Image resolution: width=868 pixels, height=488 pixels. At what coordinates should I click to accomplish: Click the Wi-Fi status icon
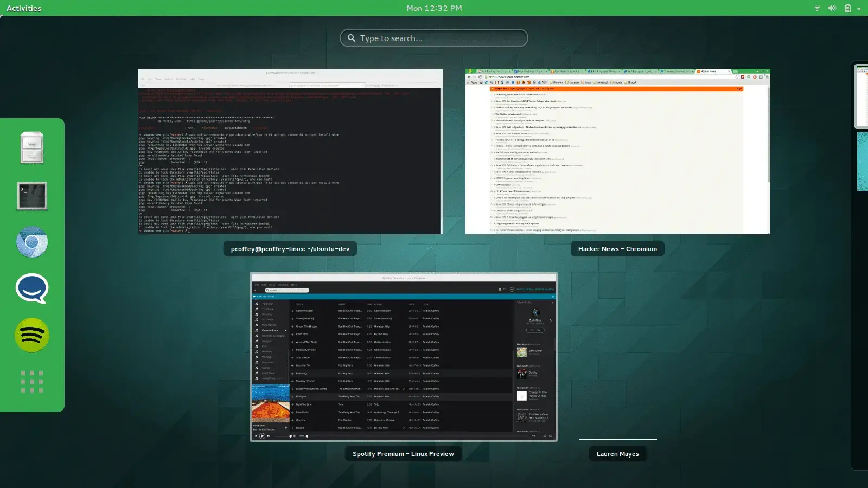[817, 8]
